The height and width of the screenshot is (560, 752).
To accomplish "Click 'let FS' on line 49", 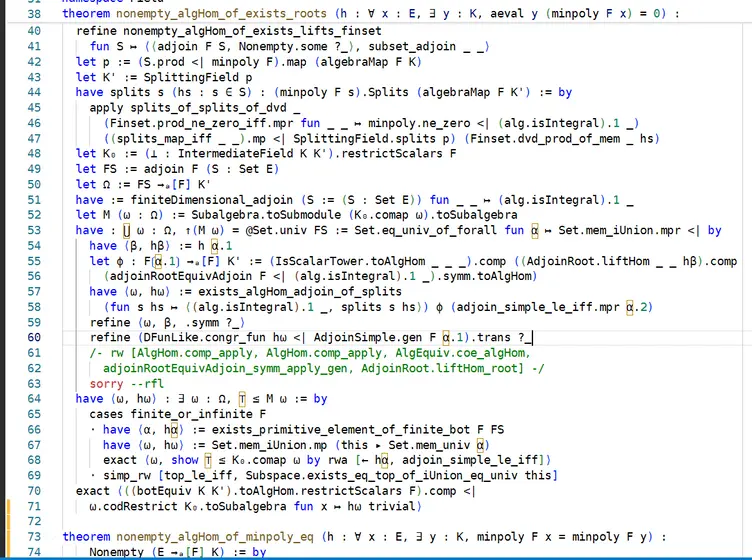I will click(96, 169).
